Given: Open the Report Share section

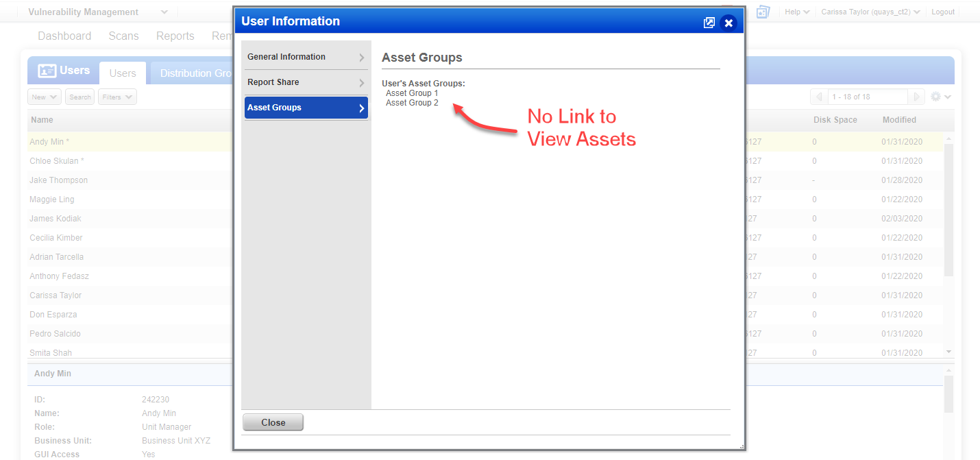Looking at the screenshot, I should click(306, 82).
